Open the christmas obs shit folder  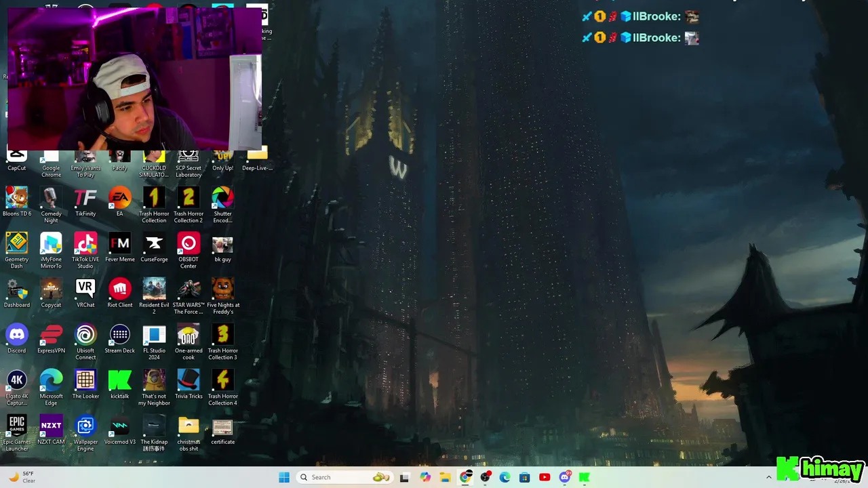pos(189,432)
